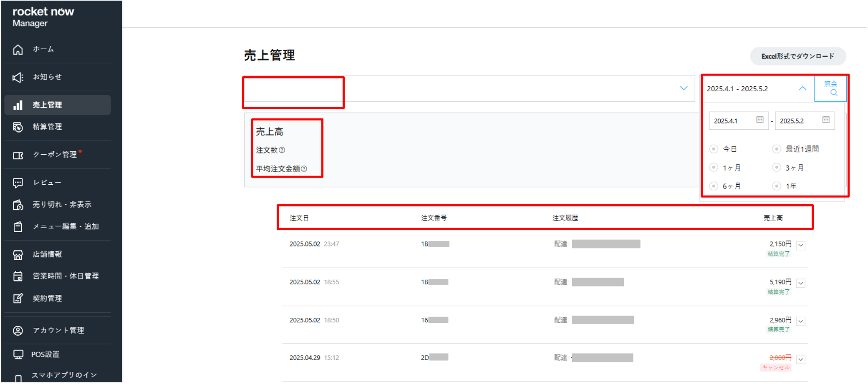Select the 最近1週間 radio option
Screen dimensions: 868x384
(777, 149)
